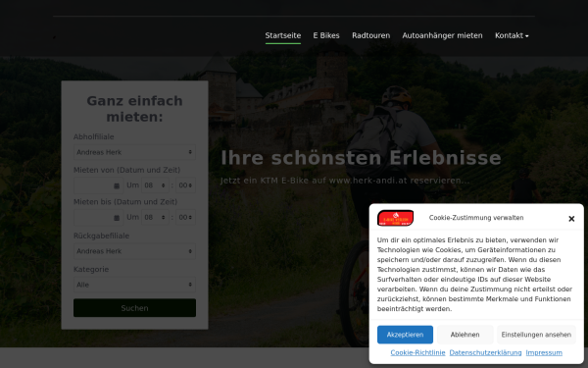Open Einstellungen ansehen
Viewport: 588px width, 368px height.
536,335
